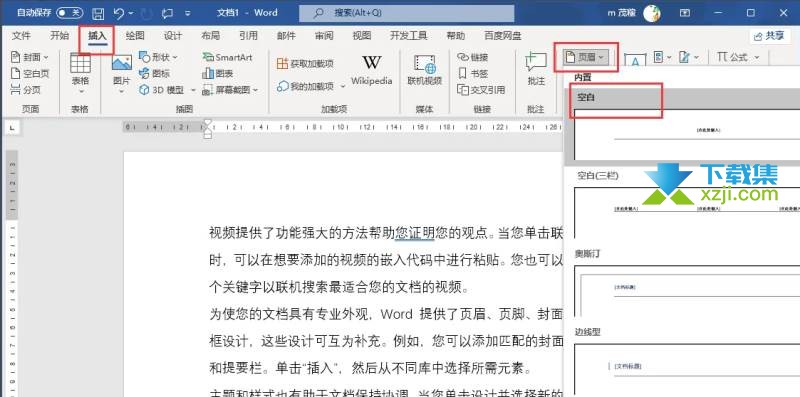
Task: Switch to the 绘图 tab
Action: click(x=135, y=36)
